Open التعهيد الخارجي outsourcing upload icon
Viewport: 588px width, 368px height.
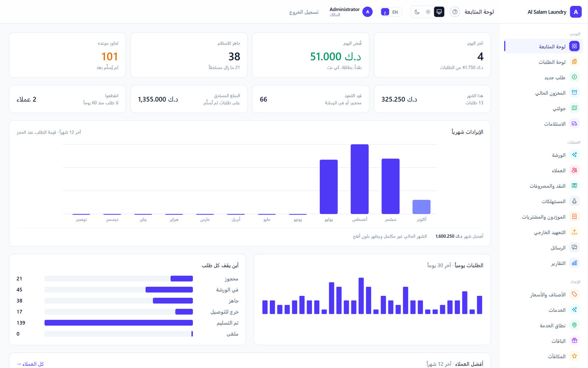(x=574, y=232)
